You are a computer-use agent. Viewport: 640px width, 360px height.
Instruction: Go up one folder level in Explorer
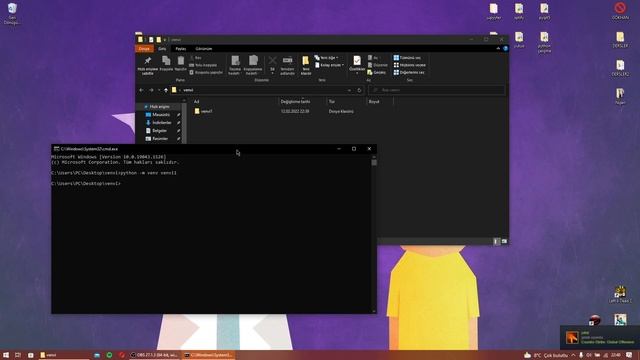(x=166, y=90)
